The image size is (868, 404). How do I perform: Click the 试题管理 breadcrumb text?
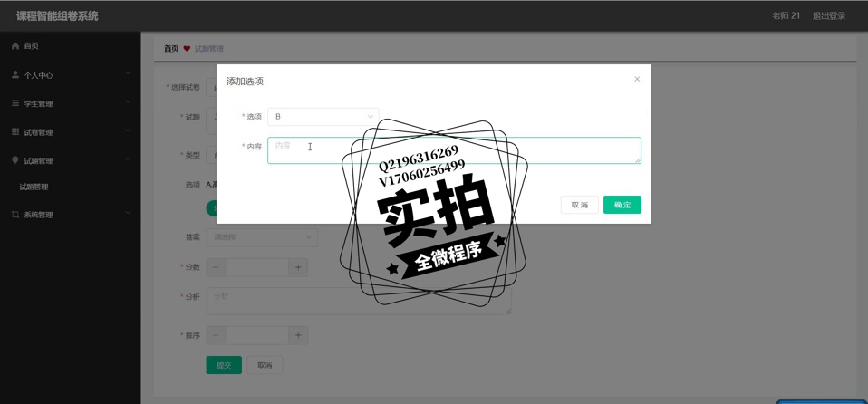(x=209, y=49)
